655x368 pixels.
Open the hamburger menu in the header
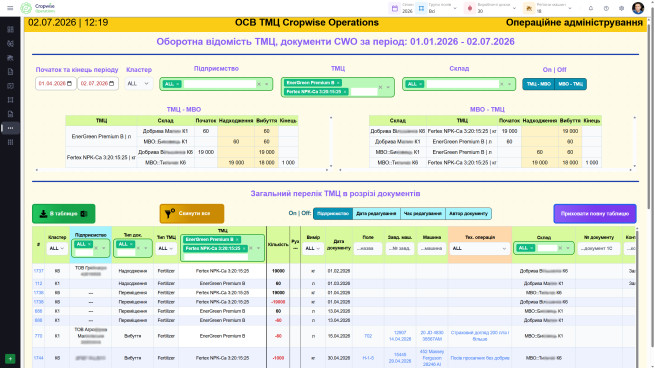point(10,8)
